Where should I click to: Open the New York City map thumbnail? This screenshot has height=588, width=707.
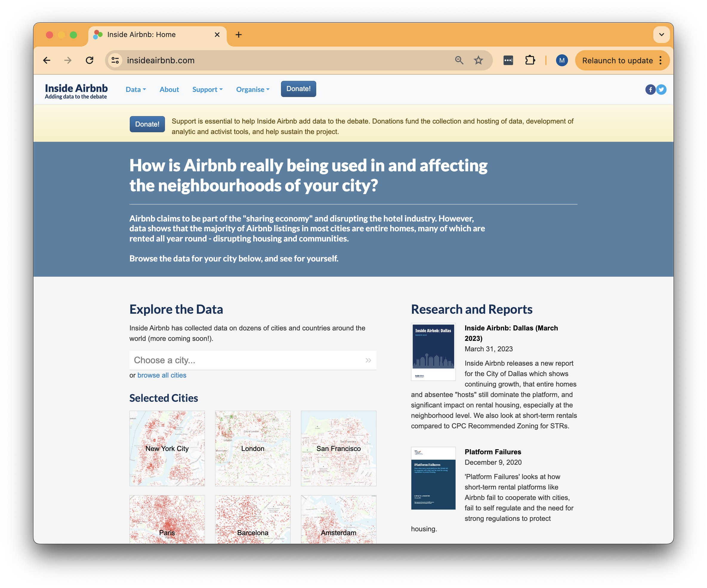tap(167, 448)
